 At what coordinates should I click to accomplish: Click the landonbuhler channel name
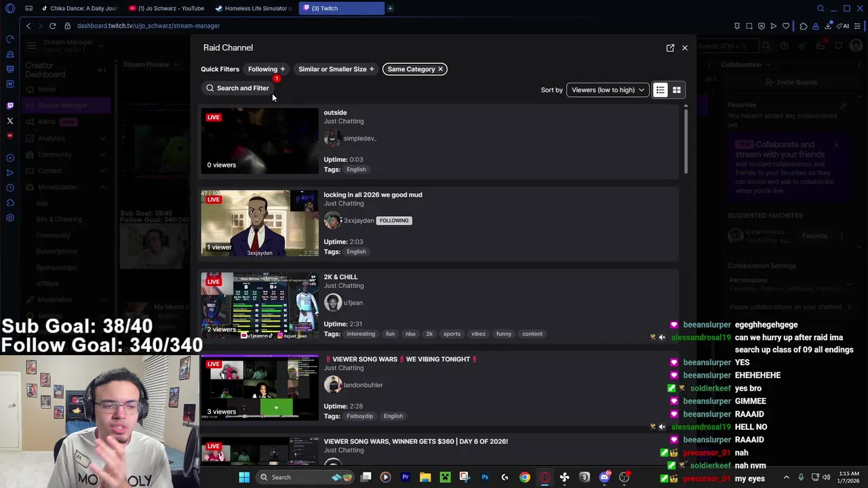click(x=363, y=385)
